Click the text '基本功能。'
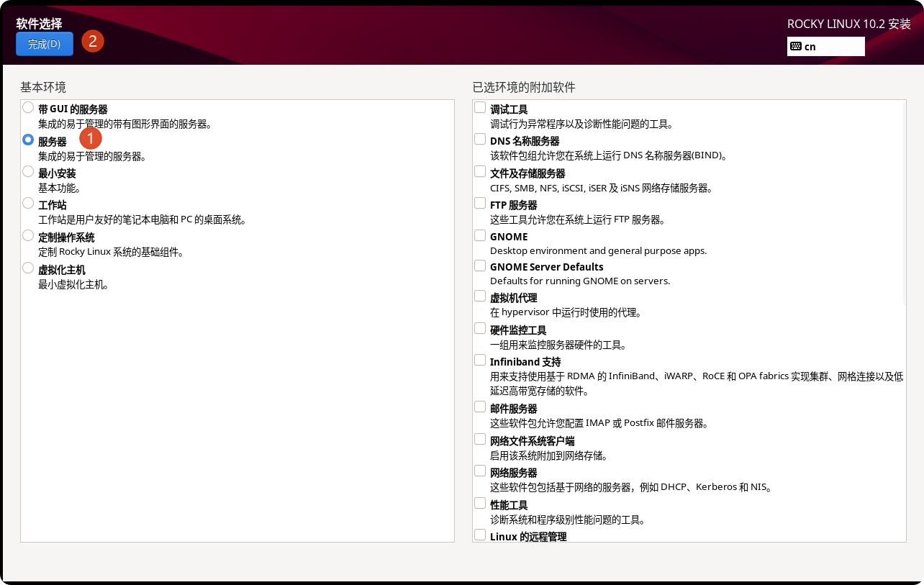Viewport: 924px width, 585px height. coord(59,188)
